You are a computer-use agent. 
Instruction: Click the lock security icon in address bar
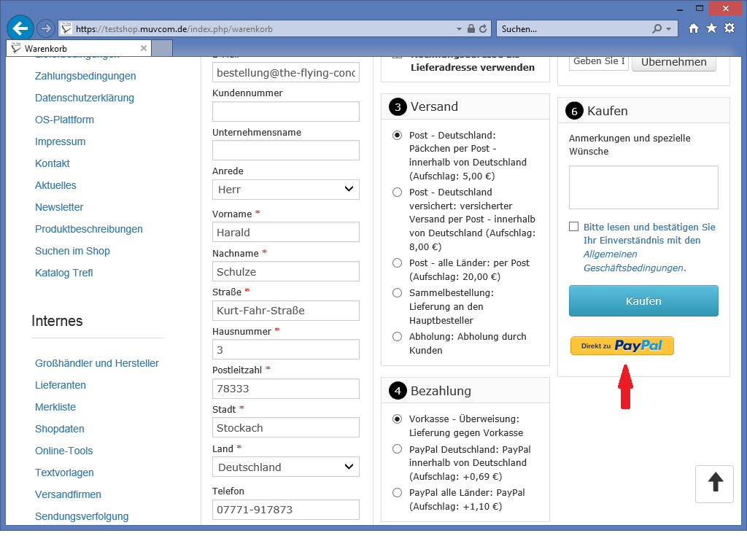click(x=471, y=29)
